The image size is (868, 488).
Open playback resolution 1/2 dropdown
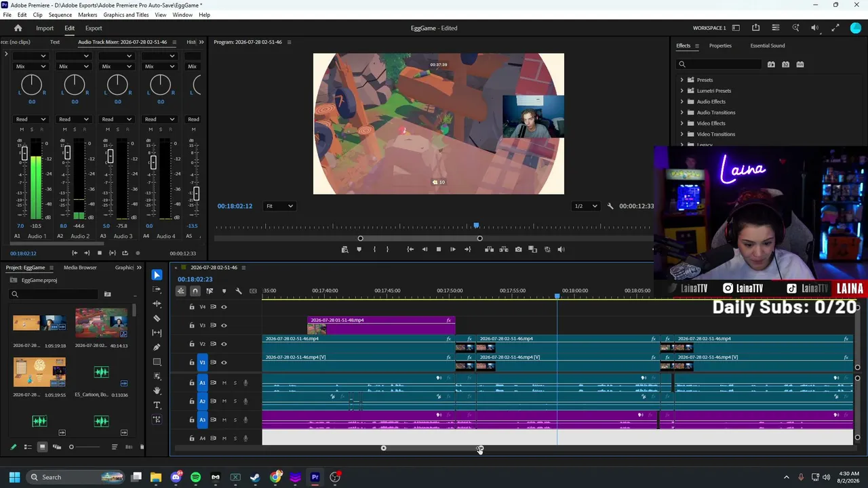click(x=586, y=206)
